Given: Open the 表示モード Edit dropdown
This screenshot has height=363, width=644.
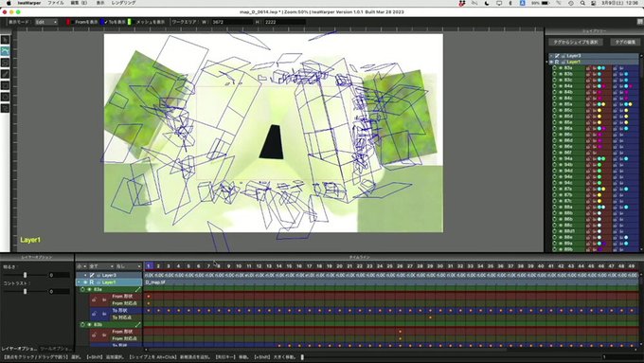Looking at the screenshot, I should click(x=46, y=22).
